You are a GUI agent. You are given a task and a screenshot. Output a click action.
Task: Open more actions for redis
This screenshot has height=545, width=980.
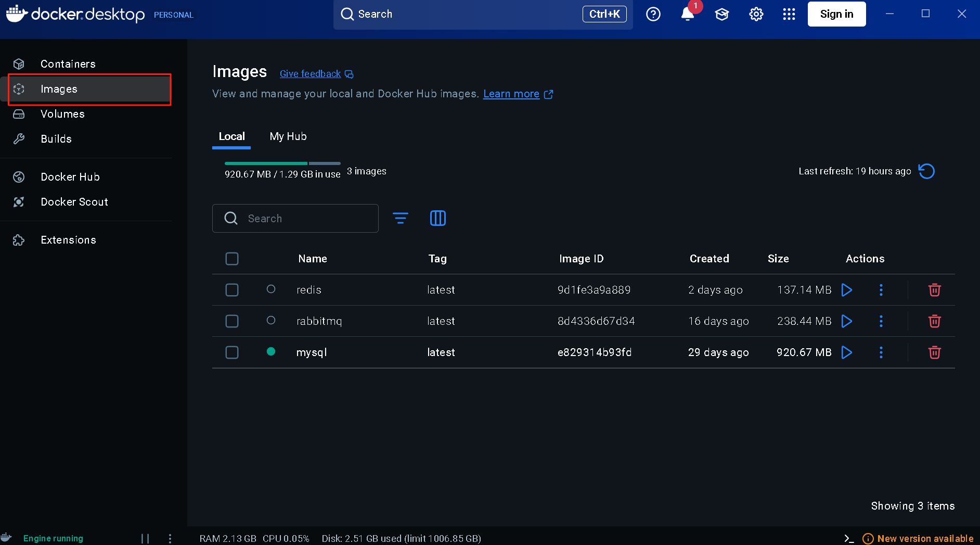pyautogui.click(x=881, y=290)
